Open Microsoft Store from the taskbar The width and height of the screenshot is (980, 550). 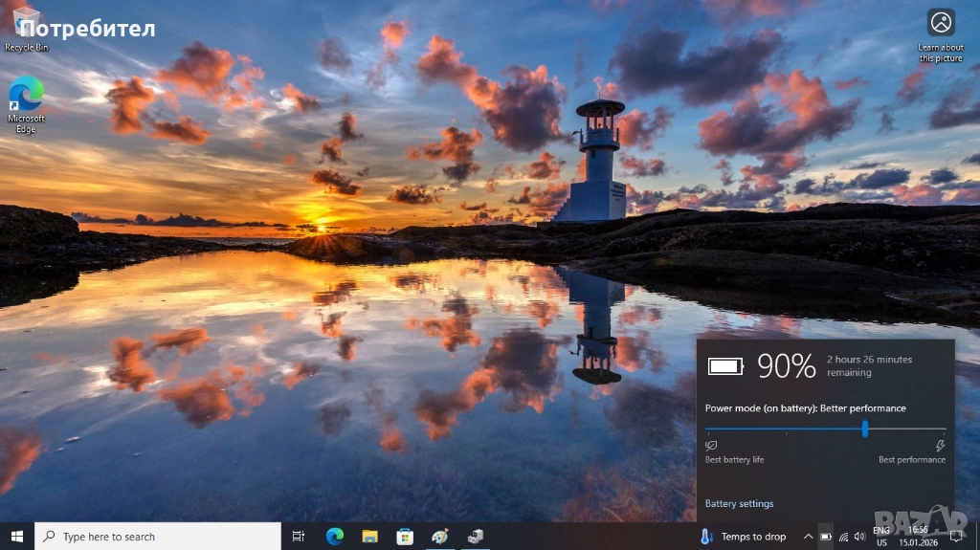click(405, 537)
